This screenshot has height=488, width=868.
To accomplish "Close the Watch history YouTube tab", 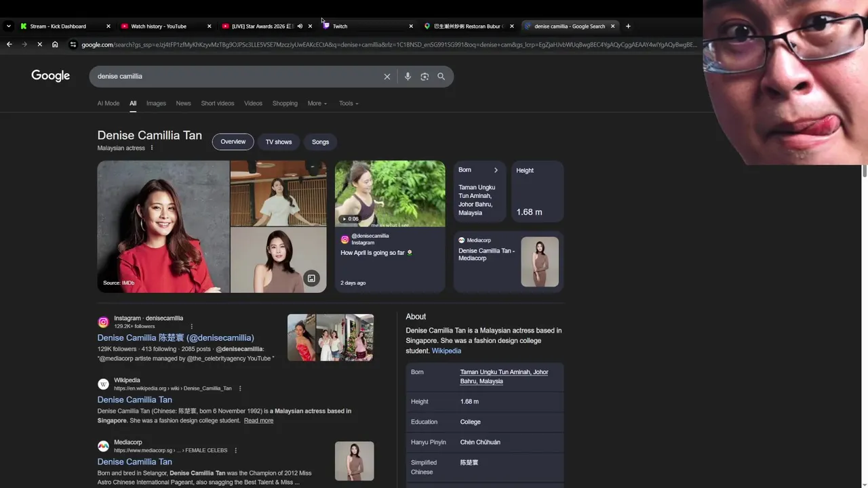I will [209, 26].
